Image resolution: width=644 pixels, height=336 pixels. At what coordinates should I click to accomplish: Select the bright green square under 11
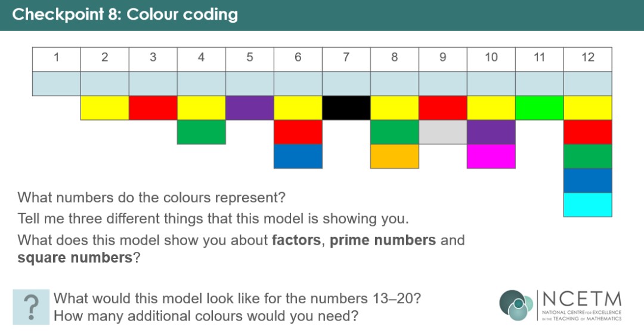(x=540, y=108)
